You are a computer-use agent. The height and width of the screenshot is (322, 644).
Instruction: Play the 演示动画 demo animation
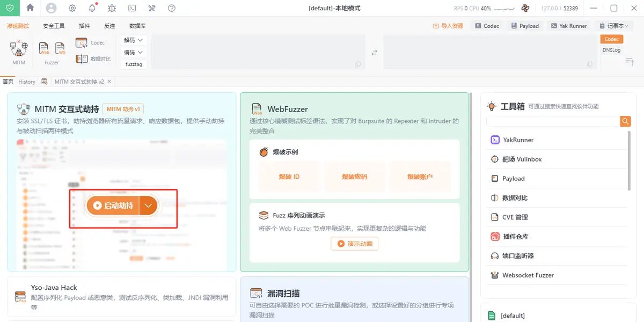point(354,244)
